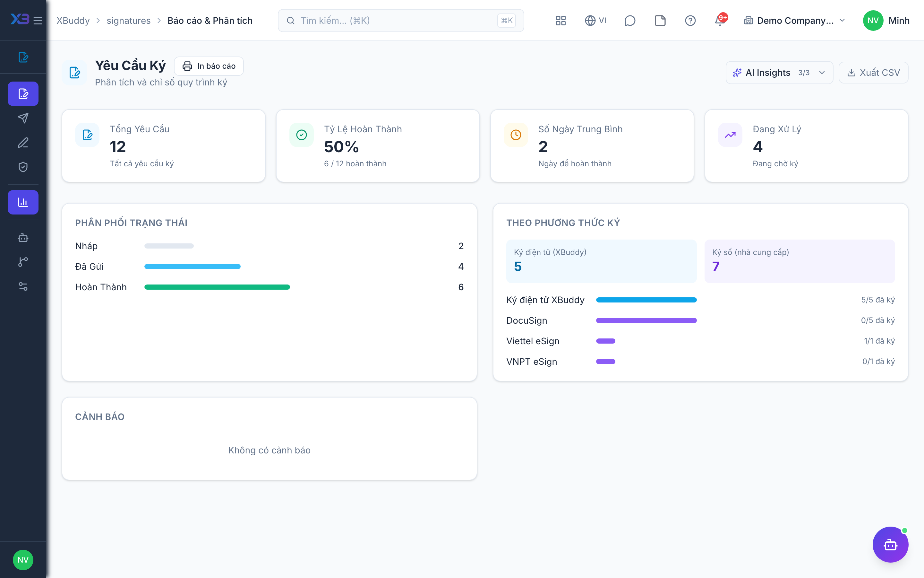Open the Minh user profile menu

point(886,21)
